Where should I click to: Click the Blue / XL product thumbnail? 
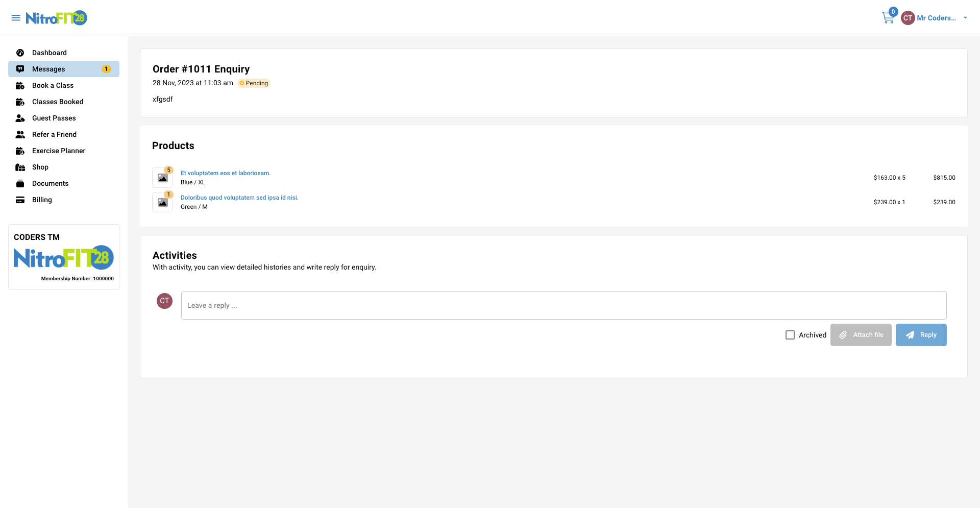coord(162,178)
